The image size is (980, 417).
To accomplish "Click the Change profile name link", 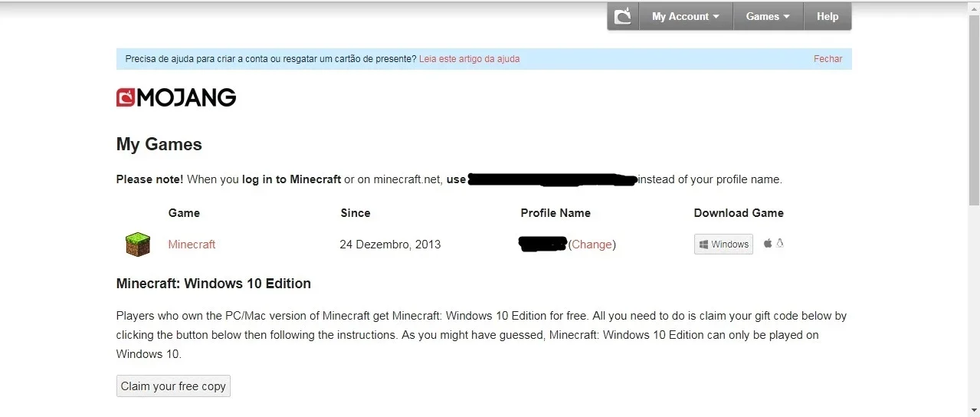I will tap(592, 245).
